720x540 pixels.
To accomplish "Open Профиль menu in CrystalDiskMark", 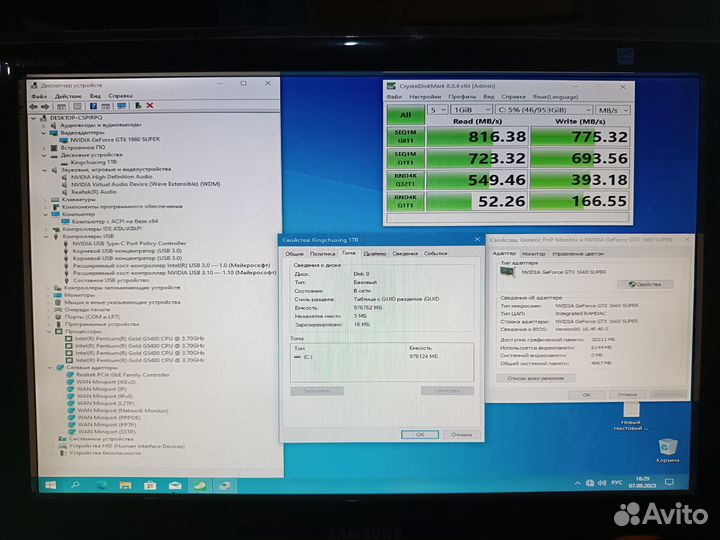I will [x=462, y=97].
